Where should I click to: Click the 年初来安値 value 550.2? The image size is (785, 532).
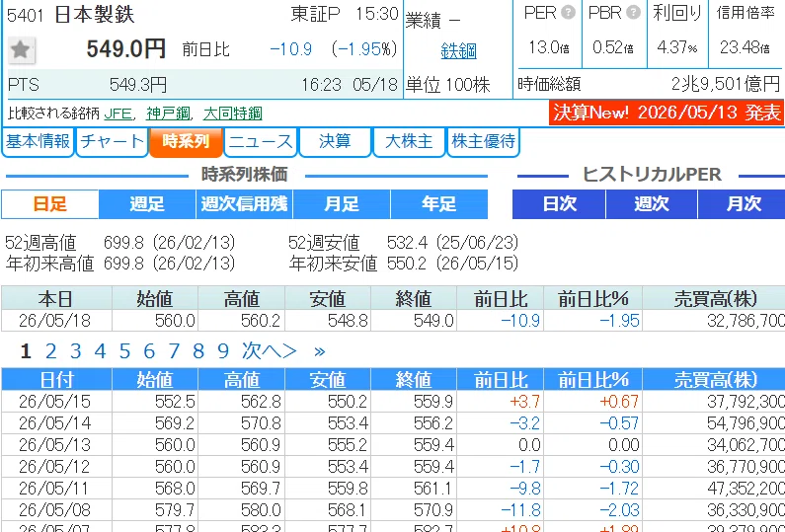click(407, 264)
